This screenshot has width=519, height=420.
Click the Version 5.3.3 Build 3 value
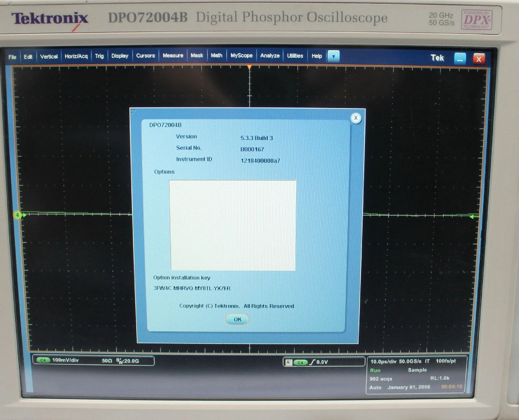256,138
